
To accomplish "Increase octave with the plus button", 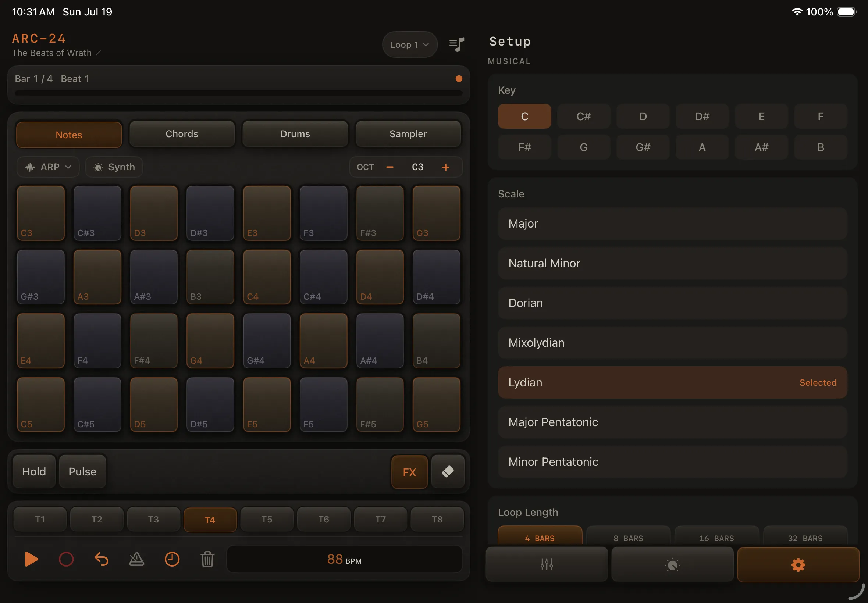I will [x=445, y=167].
